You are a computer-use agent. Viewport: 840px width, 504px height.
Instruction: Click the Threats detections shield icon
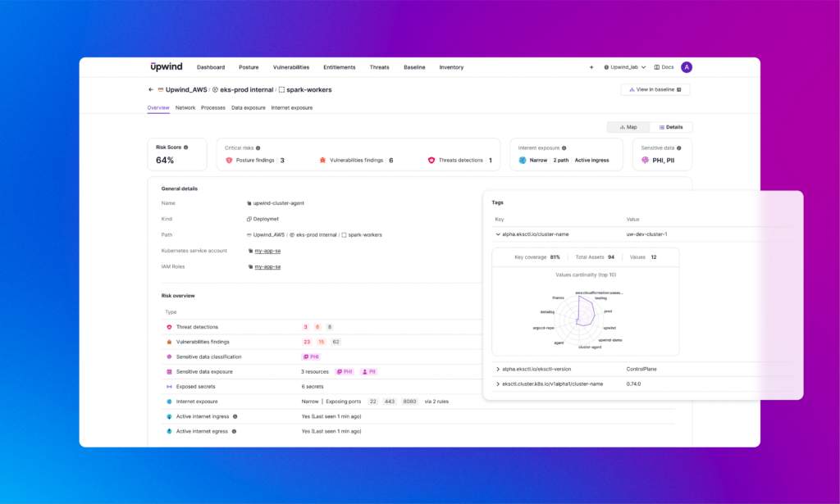pos(431,160)
